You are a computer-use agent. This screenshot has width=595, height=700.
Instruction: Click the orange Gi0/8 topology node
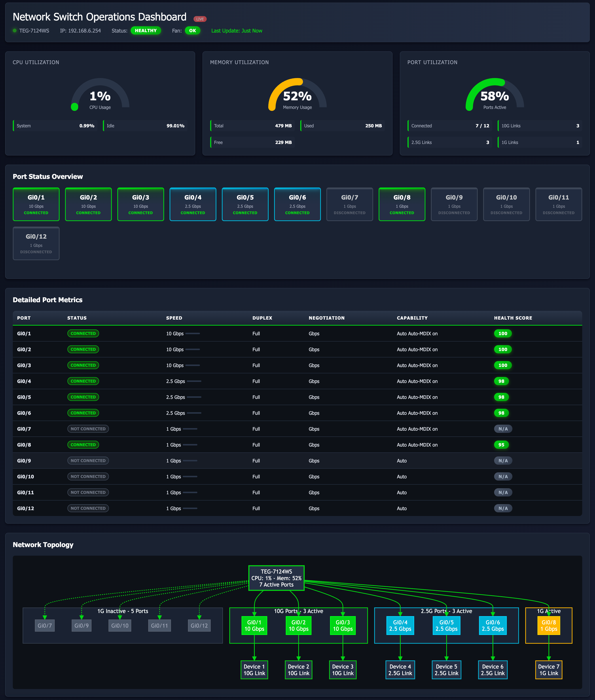tap(548, 625)
